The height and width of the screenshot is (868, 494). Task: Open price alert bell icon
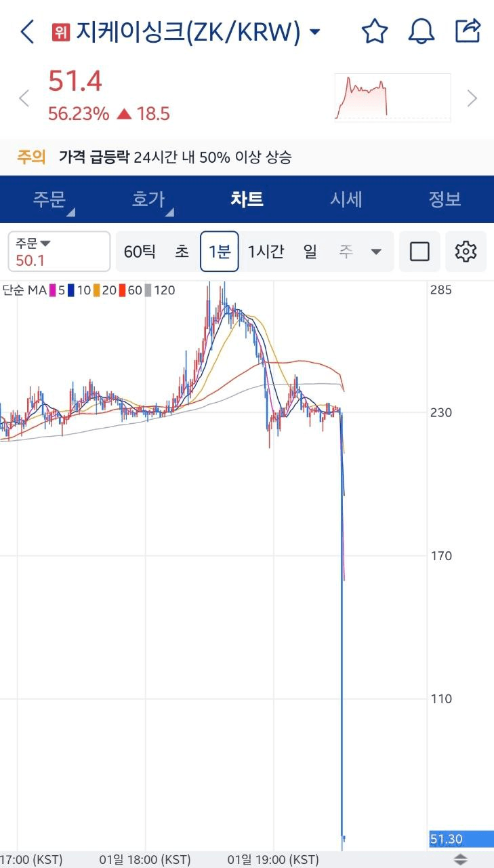tap(421, 31)
